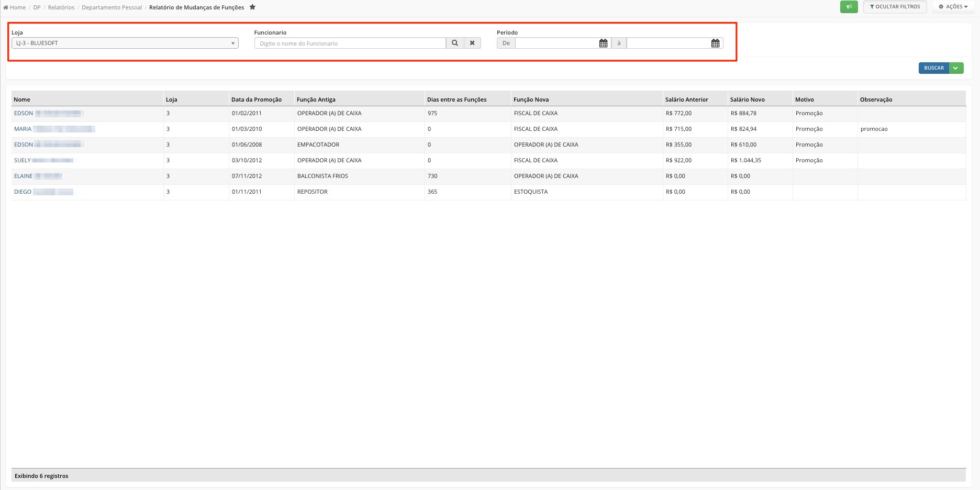Viewport: 980px width, 490px height.
Task: Open Departamento Pessoal in the breadcrumb
Action: pos(112,7)
